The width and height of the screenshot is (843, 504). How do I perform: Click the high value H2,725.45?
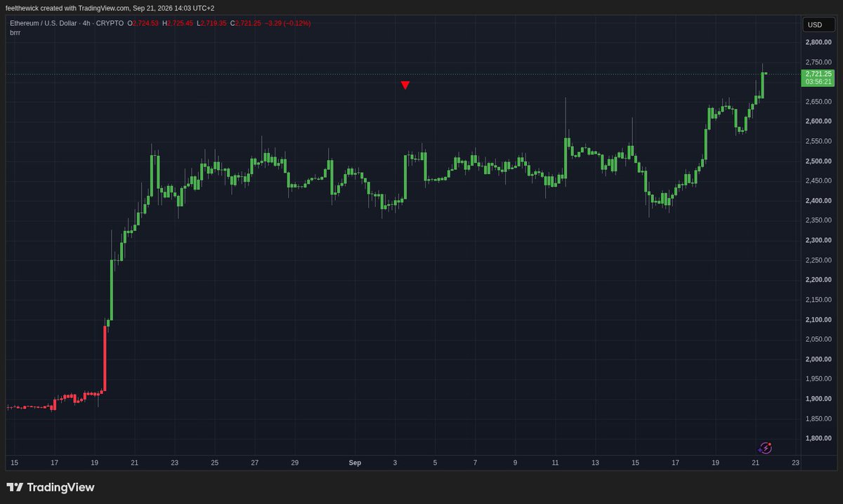pyautogui.click(x=178, y=23)
